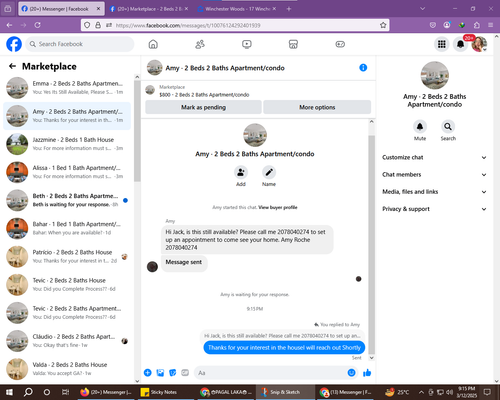The width and height of the screenshot is (500, 400).
Task: Expand Privacy & support section
Action: point(434,209)
